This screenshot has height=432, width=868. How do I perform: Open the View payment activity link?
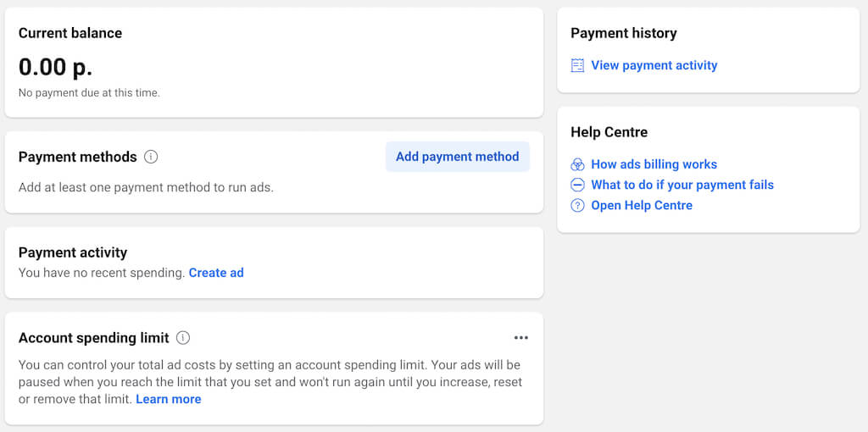click(x=654, y=65)
